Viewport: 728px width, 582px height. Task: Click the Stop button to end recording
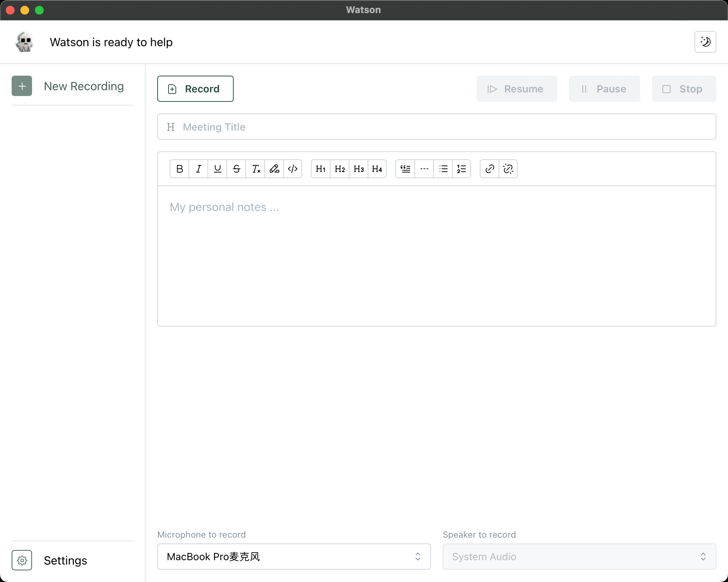[x=682, y=88]
